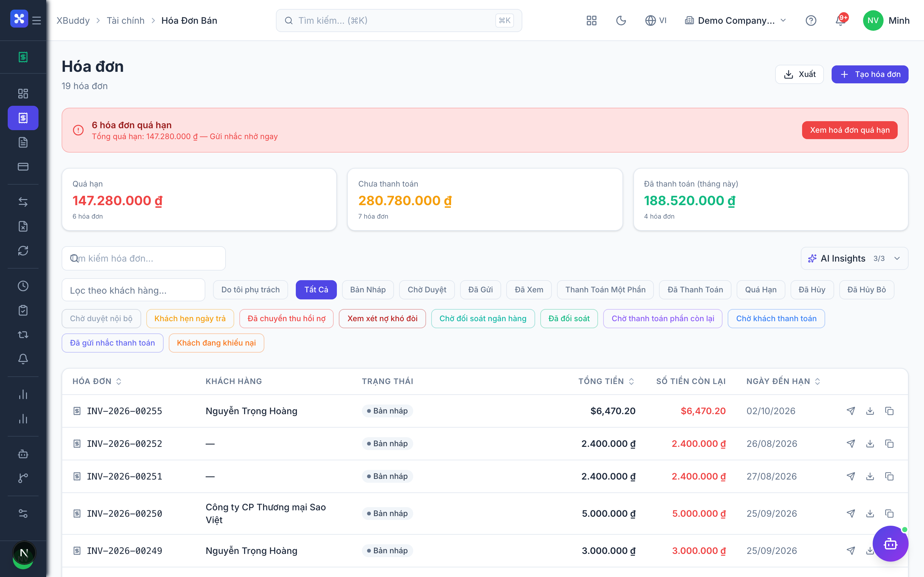Viewport: 924px width, 577px height.
Task: Click 'Xem hoá đơn quá hạn' button
Action: coord(850,130)
